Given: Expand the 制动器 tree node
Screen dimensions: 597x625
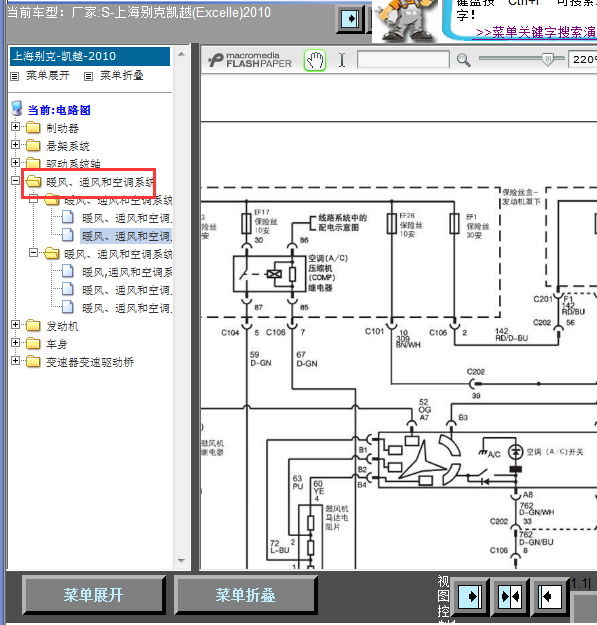Looking at the screenshot, I should [15, 127].
